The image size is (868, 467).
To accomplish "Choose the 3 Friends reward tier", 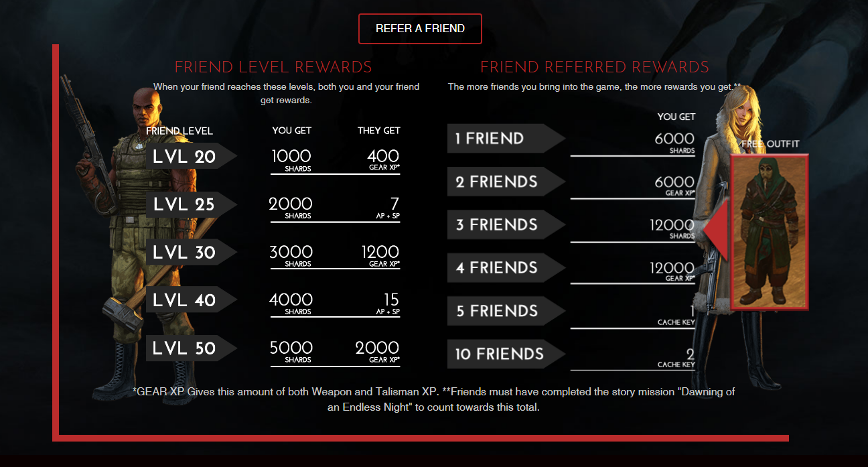I will tap(506, 224).
